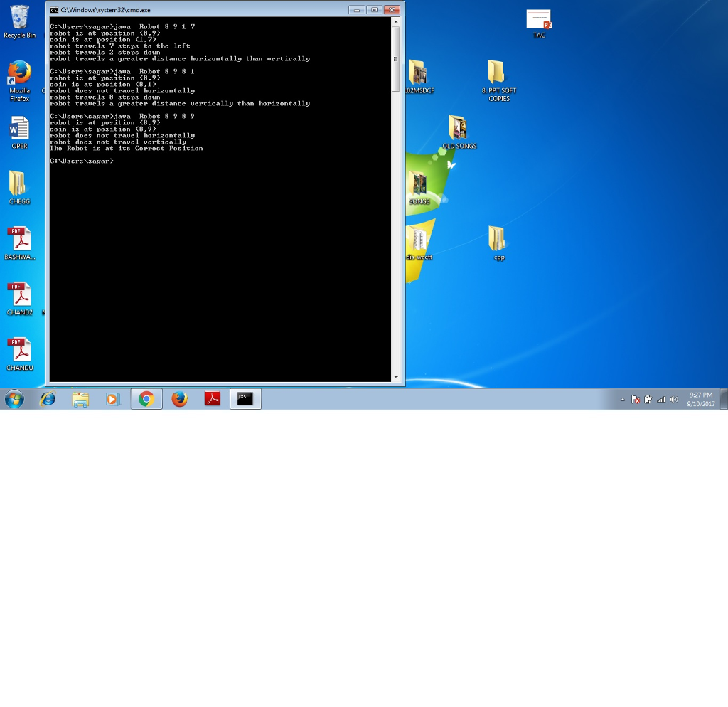
Task: Launch Google Chrome from the taskbar
Action: point(146,399)
